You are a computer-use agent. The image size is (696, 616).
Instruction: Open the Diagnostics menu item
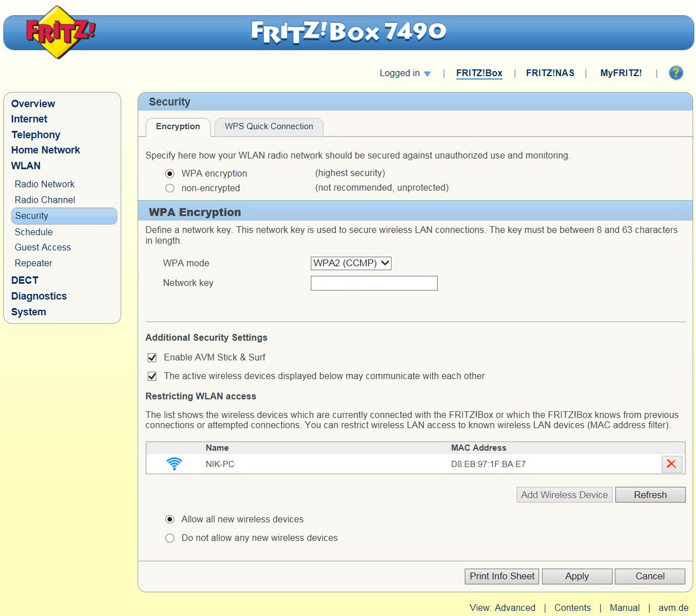click(39, 296)
